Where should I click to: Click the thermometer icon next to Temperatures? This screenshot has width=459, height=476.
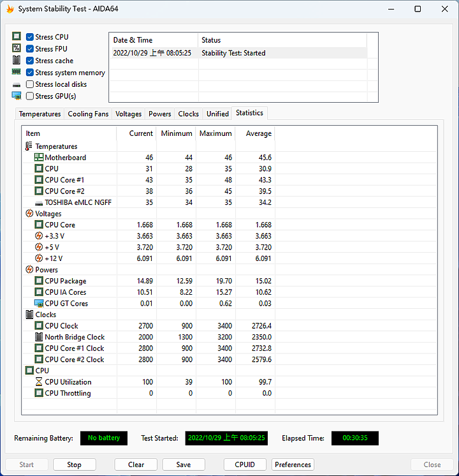coord(29,146)
